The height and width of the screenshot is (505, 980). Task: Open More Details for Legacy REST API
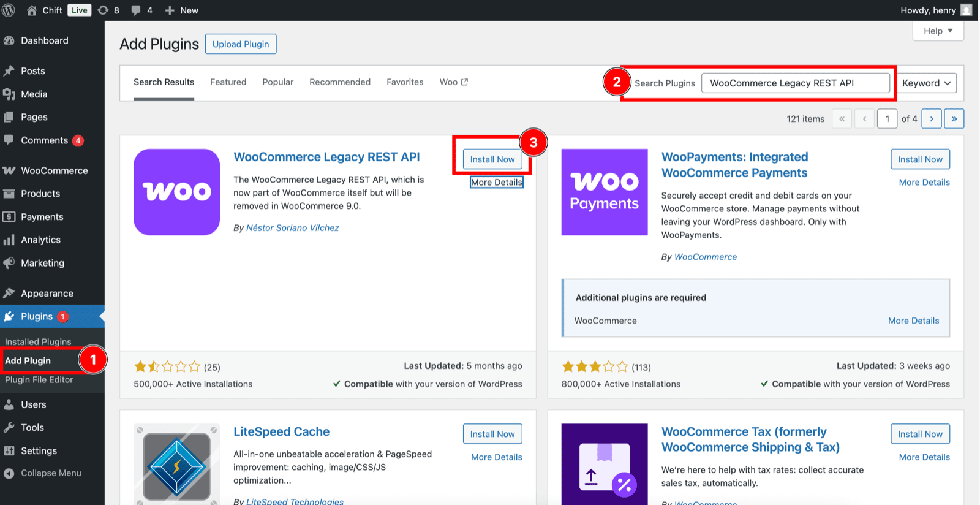click(497, 183)
